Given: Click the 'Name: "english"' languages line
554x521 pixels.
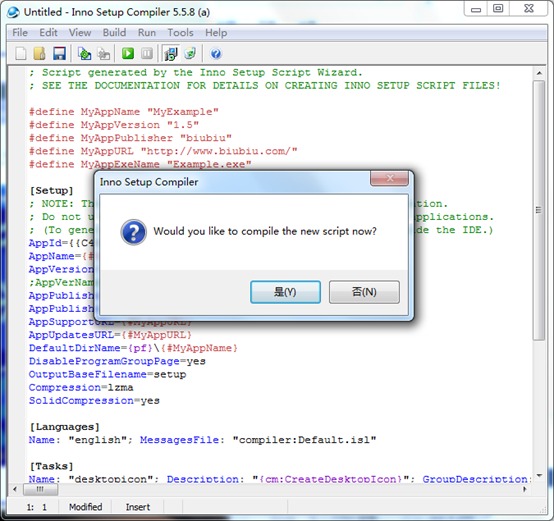Looking at the screenshot, I should pos(203,440).
